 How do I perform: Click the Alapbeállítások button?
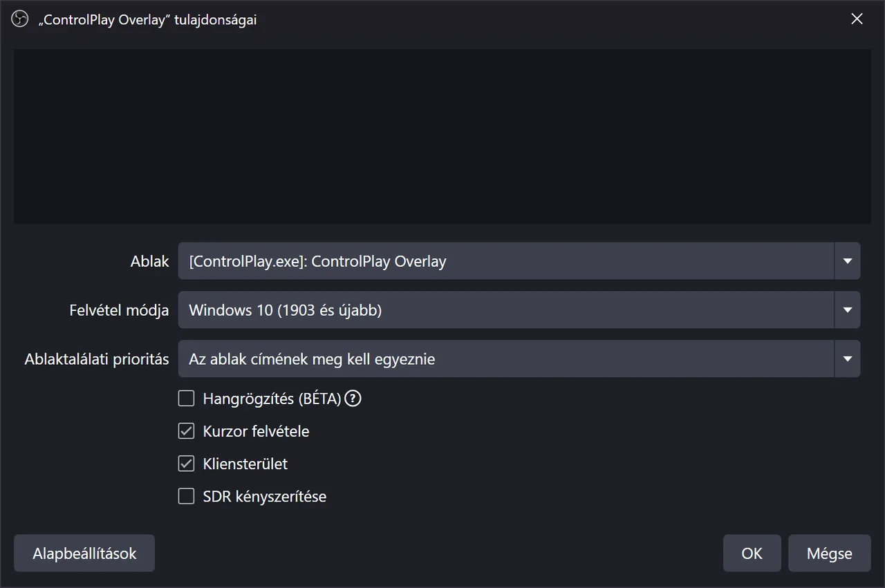(x=84, y=553)
